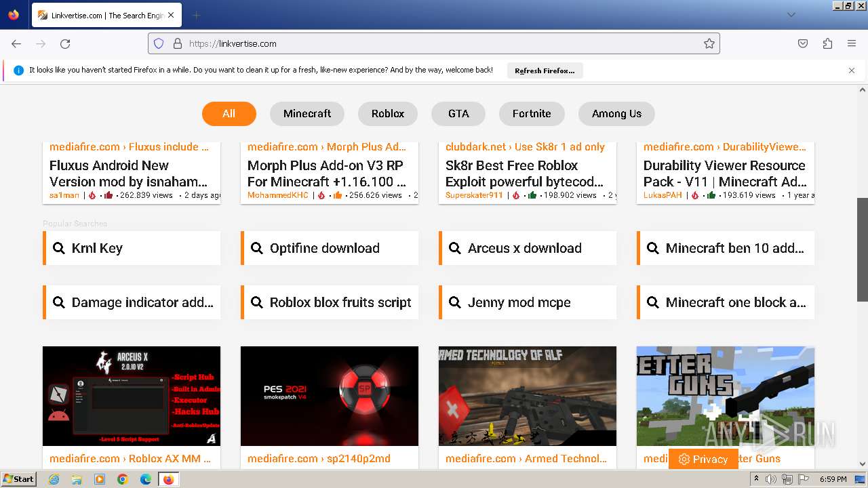Open the Firefox application menu
Screen dimensions: 868x488
pyautogui.click(x=852, y=43)
